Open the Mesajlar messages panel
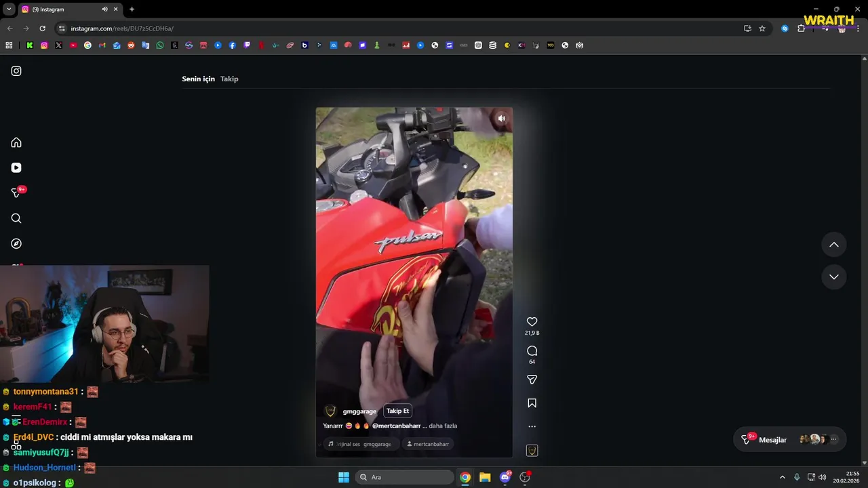Viewport: 868px width, 488px height. 789,440
